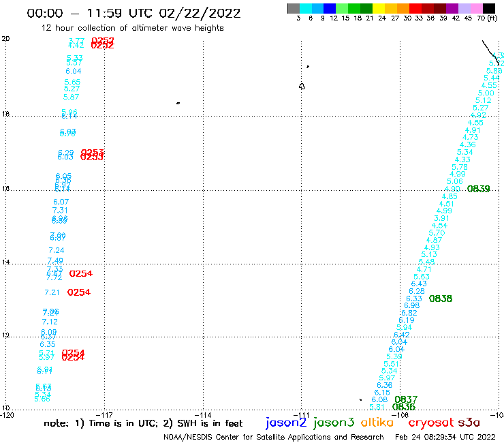This screenshot has width=504, height=443.
Task: Click the purple swatch in the legend
Action: coord(452,8)
